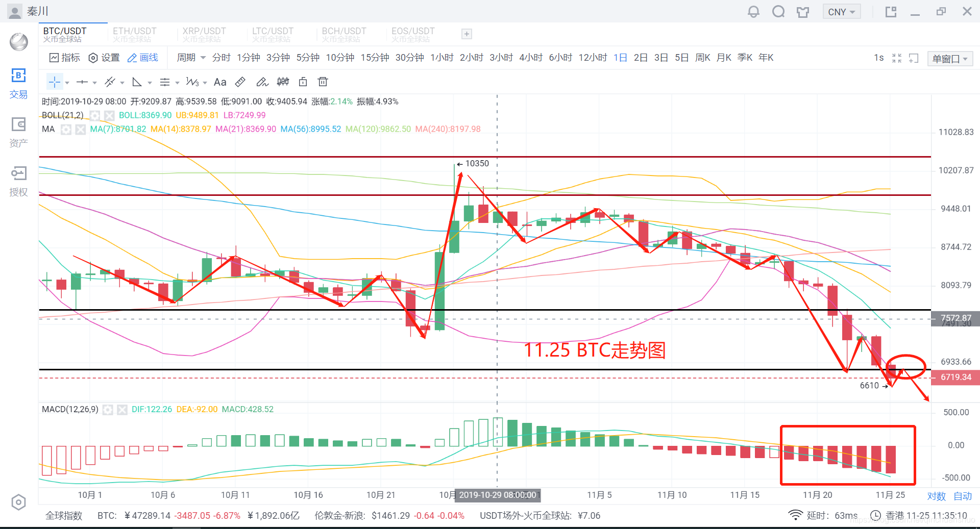Select the horizontal line drawing tool

[82, 82]
